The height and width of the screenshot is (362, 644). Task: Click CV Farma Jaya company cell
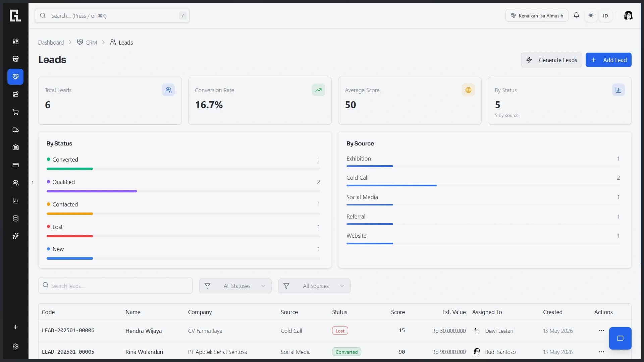[x=205, y=331]
